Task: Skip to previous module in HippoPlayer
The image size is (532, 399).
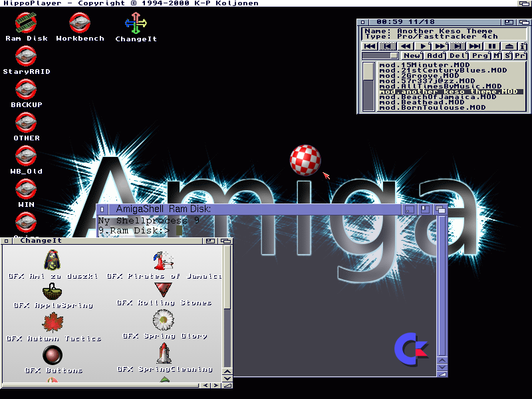Action: click(370, 46)
